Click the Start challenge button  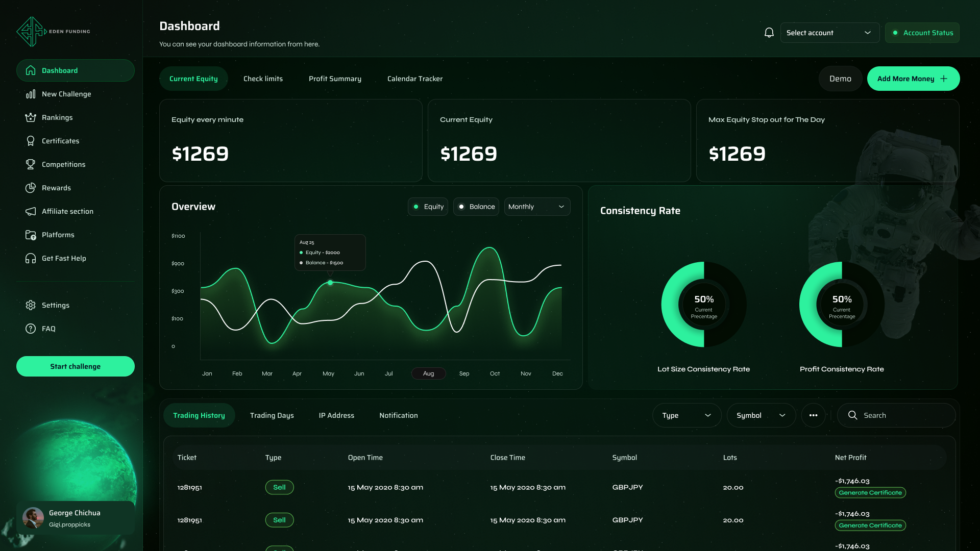76,366
